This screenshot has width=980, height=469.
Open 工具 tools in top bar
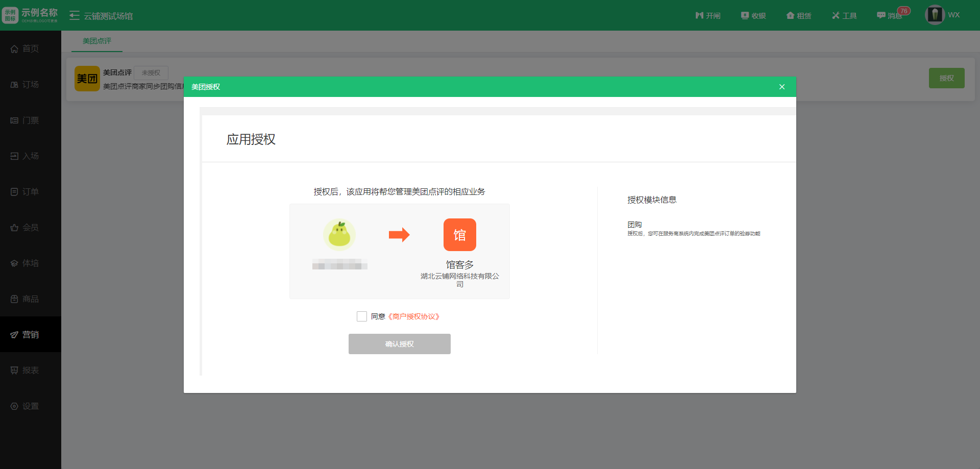pos(844,16)
